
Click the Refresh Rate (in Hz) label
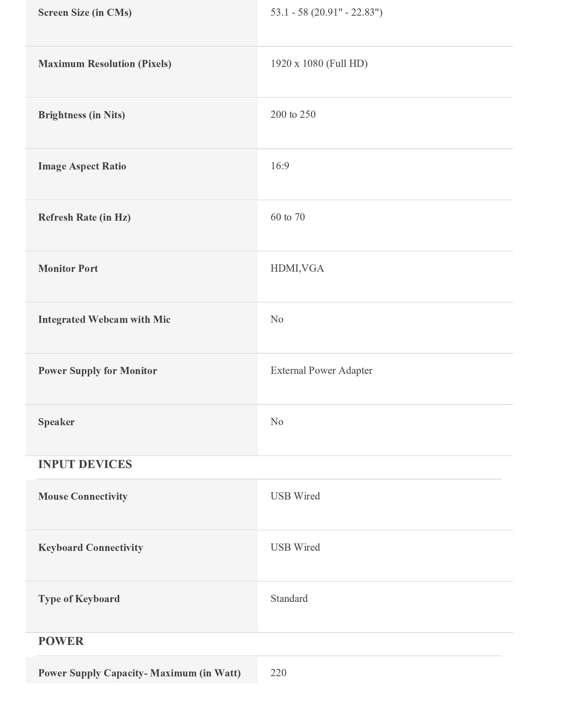(x=84, y=217)
